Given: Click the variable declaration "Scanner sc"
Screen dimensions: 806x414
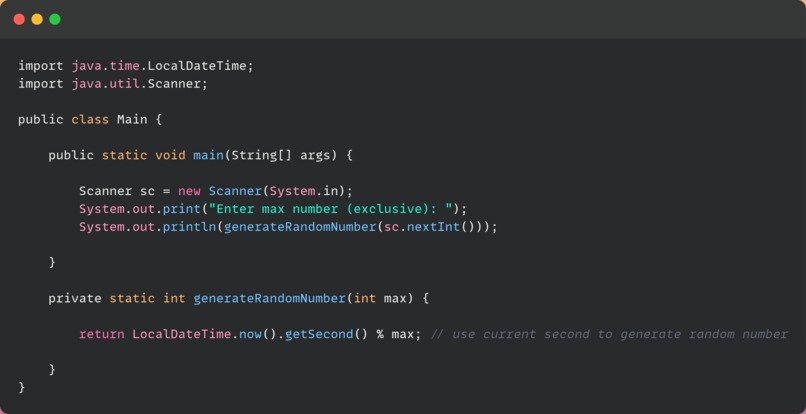Looking at the screenshot, I should tap(117, 191).
